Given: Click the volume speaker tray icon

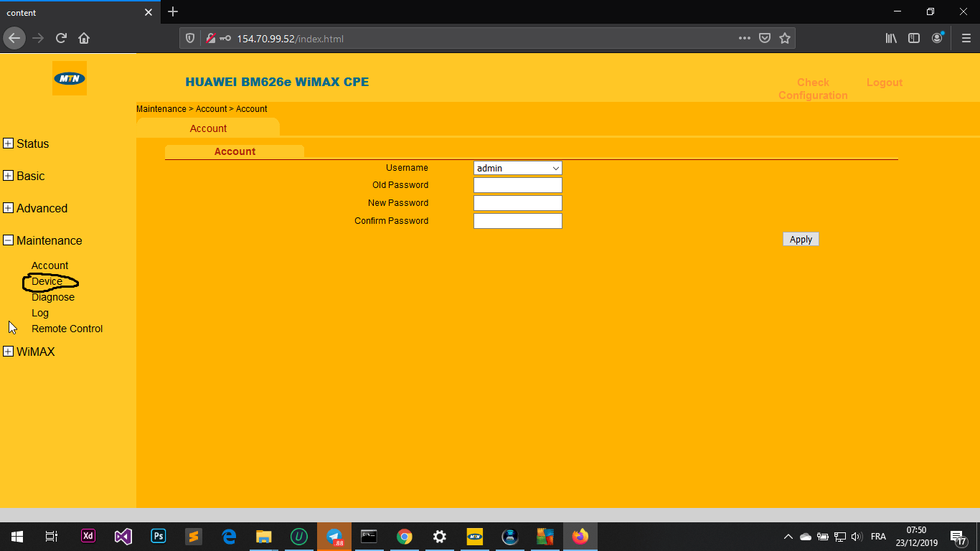Looking at the screenshot, I should click(856, 537).
